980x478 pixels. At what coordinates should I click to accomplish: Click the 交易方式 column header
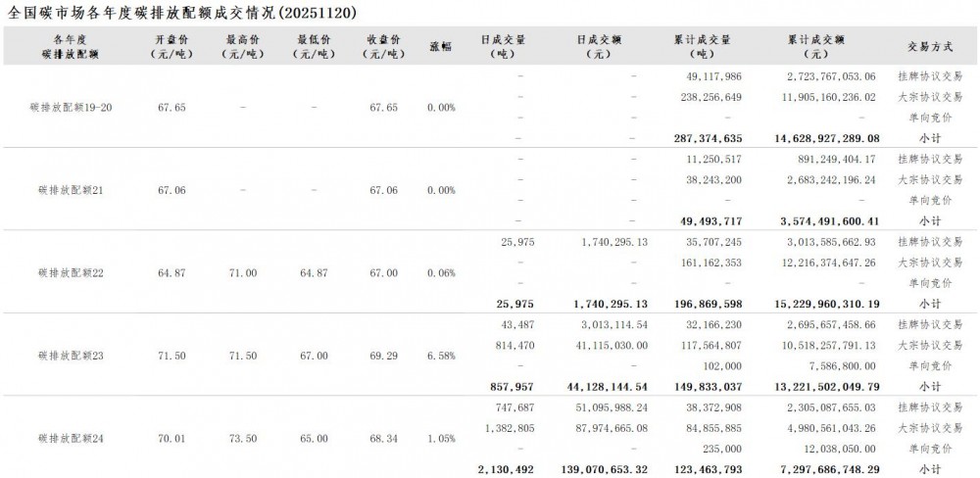(930, 47)
